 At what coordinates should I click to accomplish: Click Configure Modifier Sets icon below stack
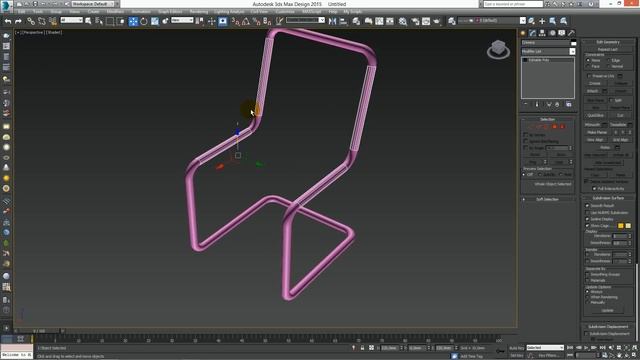click(569, 104)
